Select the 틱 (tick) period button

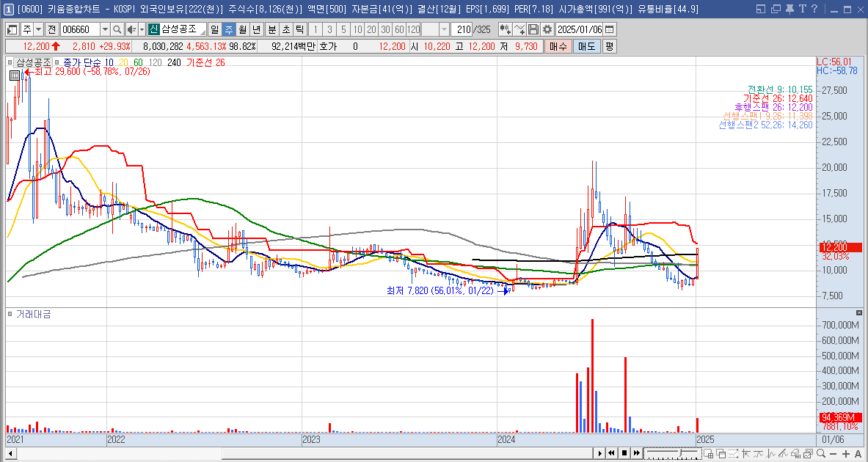pyautogui.click(x=299, y=29)
